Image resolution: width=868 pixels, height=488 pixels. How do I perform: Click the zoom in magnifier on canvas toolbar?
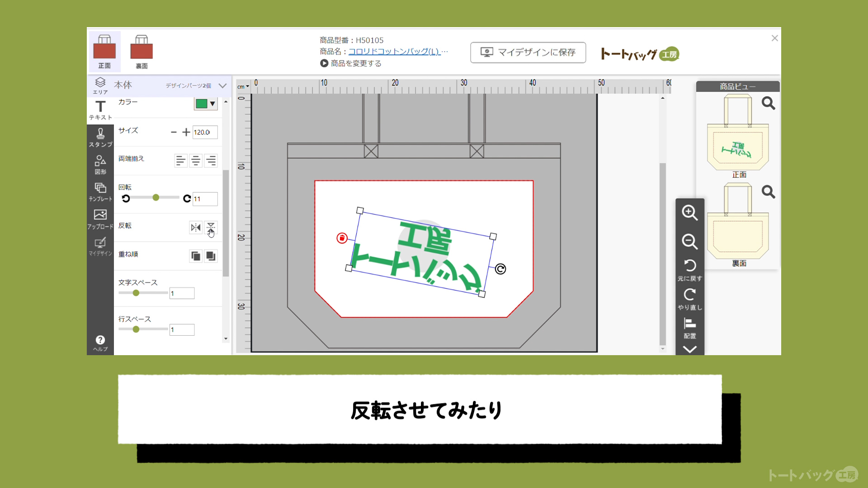pyautogui.click(x=689, y=212)
